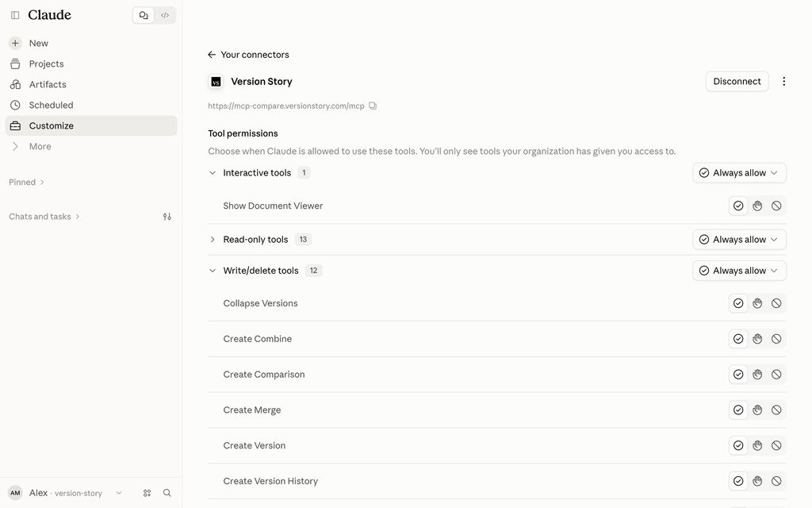Set Collapse Versions to needs approval

pyautogui.click(x=757, y=303)
